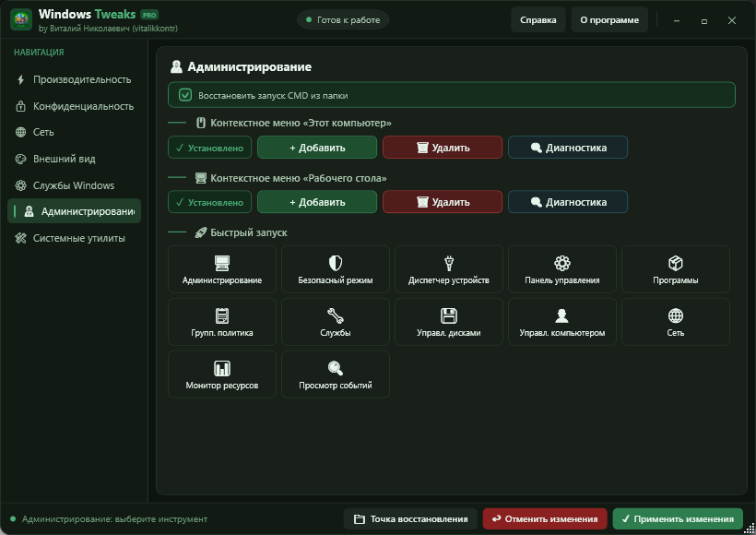The height and width of the screenshot is (535, 756).
Task: Go to Службы Windows section
Action: (74, 185)
